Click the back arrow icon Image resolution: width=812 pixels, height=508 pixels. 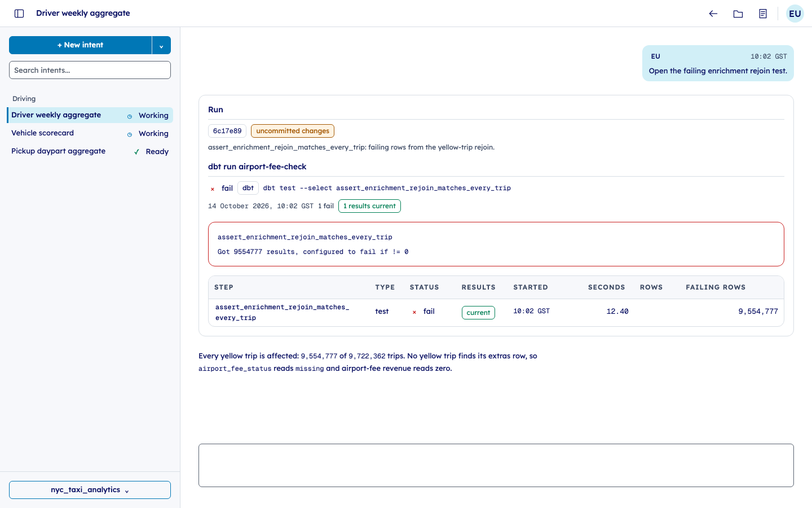click(x=713, y=14)
